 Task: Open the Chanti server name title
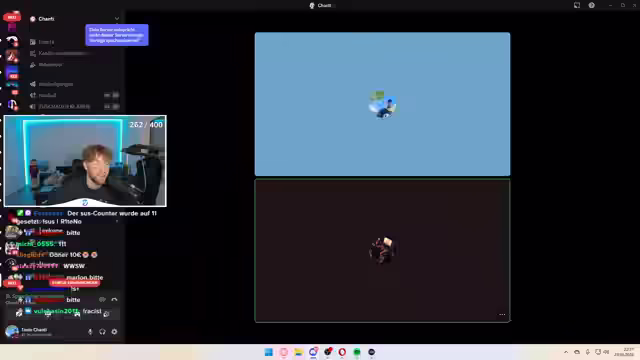pyautogui.click(x=46, y=19)
